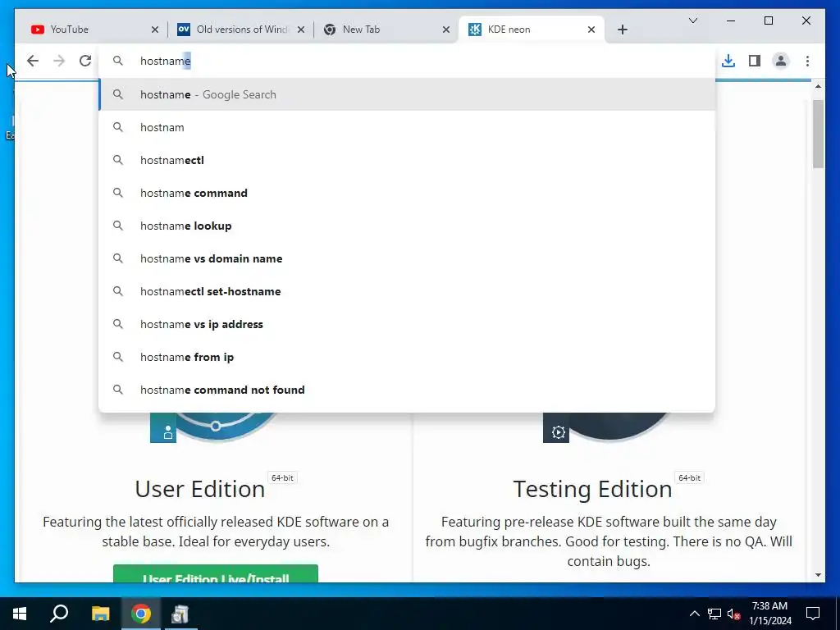This screenshot has height=630, width=840.
Task: Open the Chrome profile avatar
Action: [x=781, y=61]
